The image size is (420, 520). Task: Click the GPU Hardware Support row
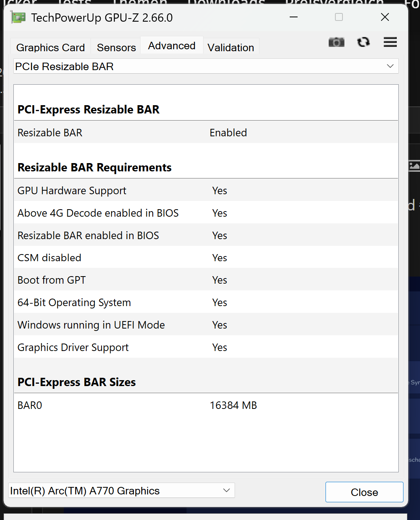pos(206,191)
